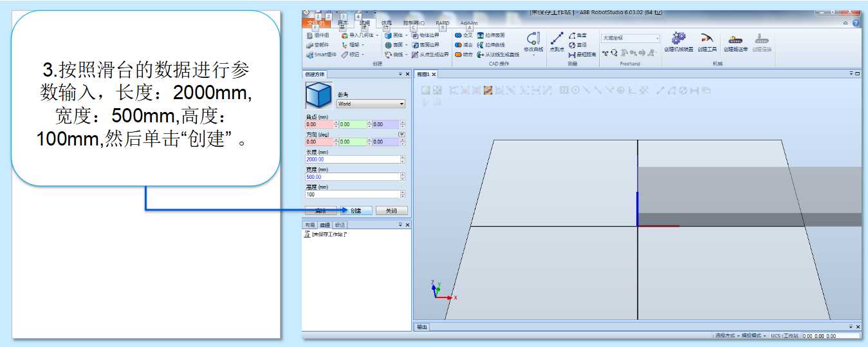Open the 表面 (surface) dropdown
868x347 pixels.
point(396,45)
